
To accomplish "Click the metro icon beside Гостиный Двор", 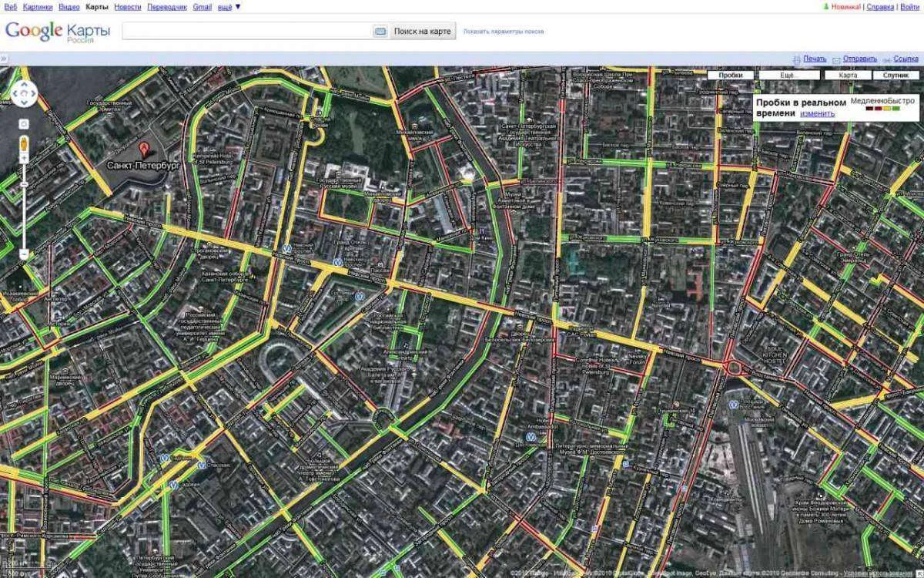I will (x=360, y=295).
